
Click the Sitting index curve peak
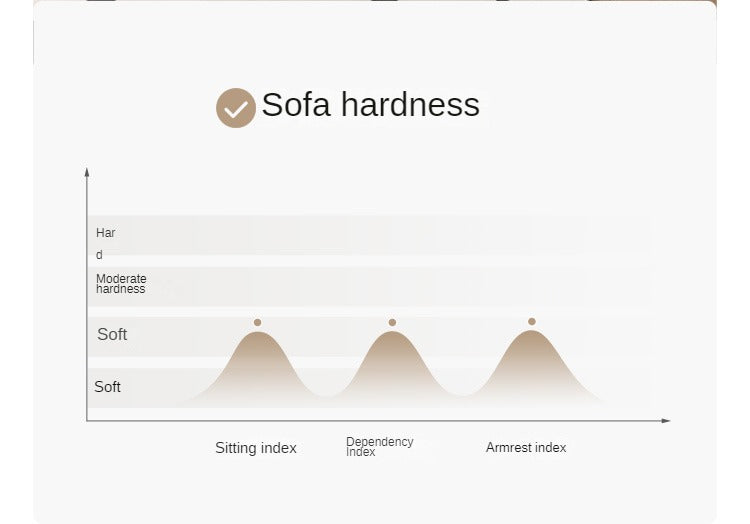coord(258,336)
